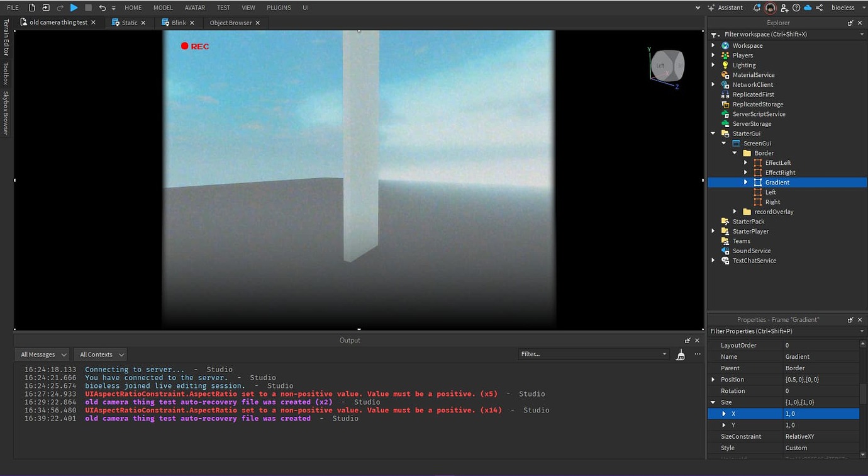
Task: Open the notifications bell icon
Action: tap(757, 8)
